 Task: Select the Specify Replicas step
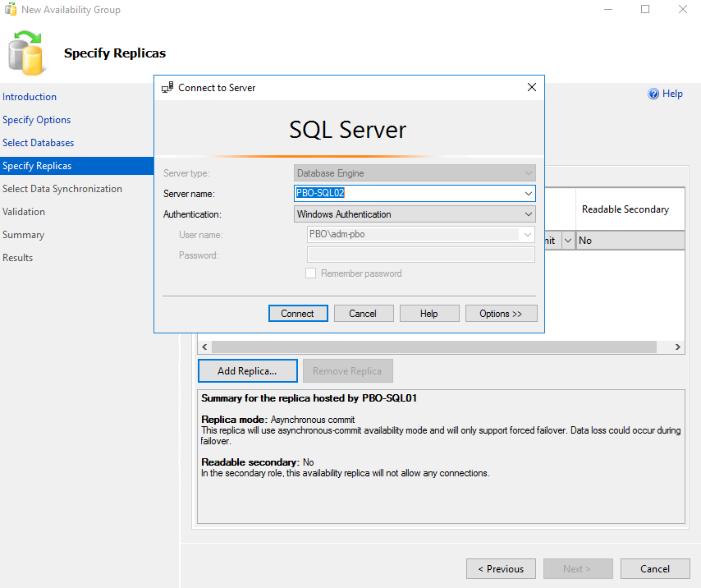point(77,166)
